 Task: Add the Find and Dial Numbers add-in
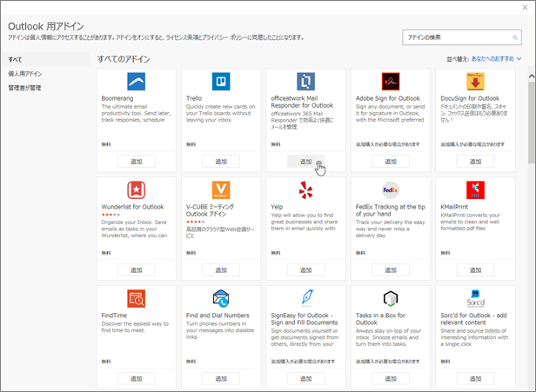[x=221, y=379]
